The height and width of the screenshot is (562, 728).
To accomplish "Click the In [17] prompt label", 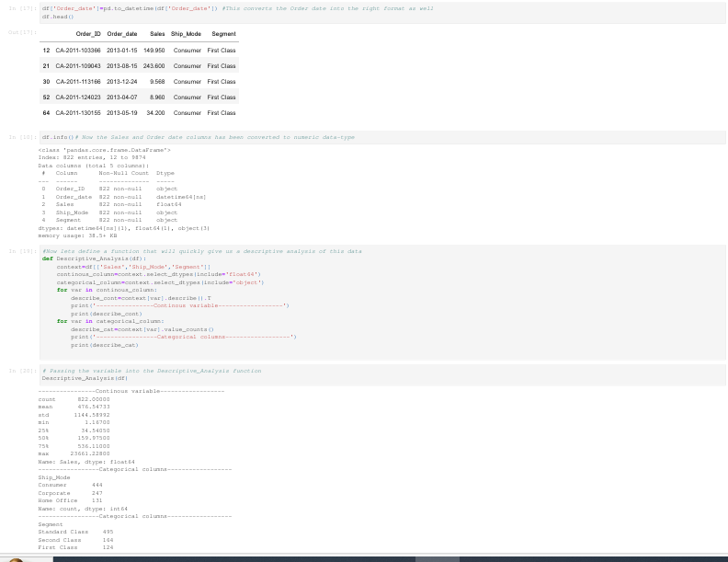I will (22, 8).
